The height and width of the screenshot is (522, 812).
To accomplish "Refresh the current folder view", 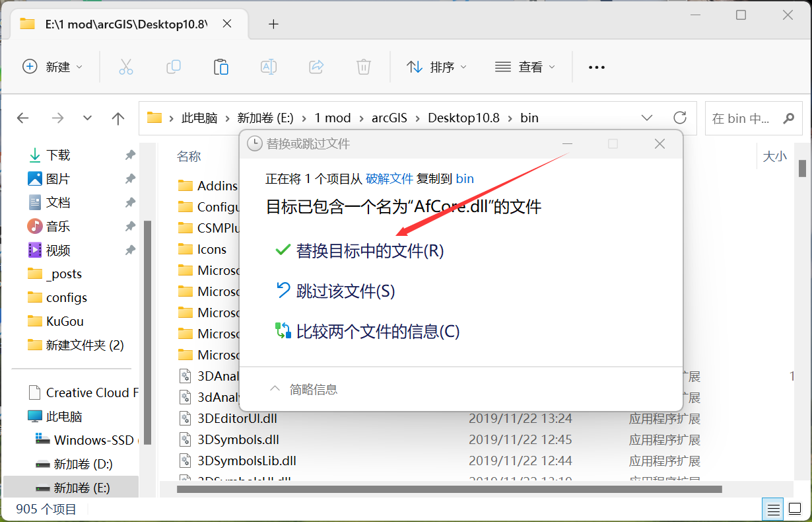I will 680,118.
